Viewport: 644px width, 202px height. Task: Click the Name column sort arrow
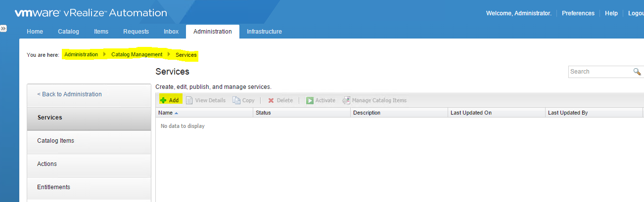[176, 113]
